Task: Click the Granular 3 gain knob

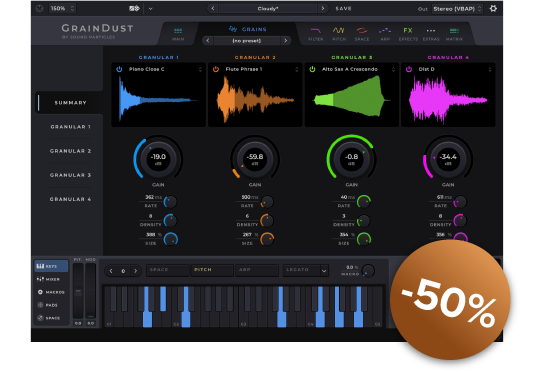Action: pos(351,159)
